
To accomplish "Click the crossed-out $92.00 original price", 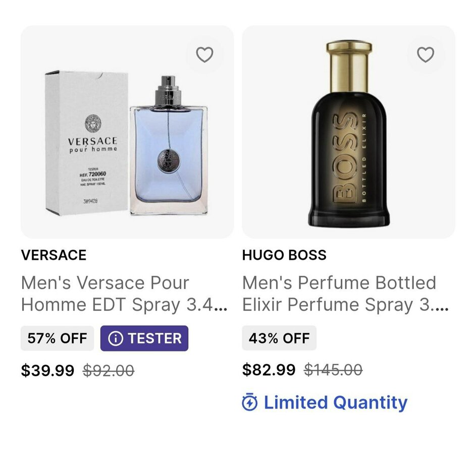I will [x=109, y=371].
